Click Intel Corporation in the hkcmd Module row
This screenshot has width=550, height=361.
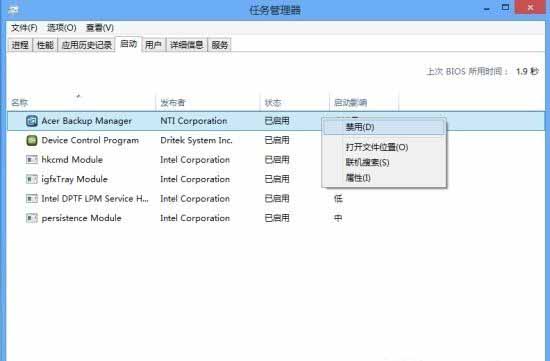pos(195,160)
